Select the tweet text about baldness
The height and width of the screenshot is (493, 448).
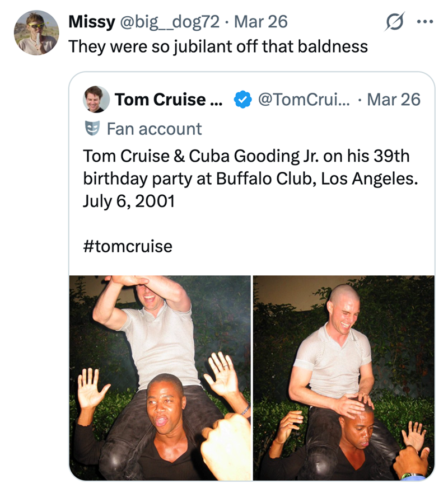(x=217, y=46)
